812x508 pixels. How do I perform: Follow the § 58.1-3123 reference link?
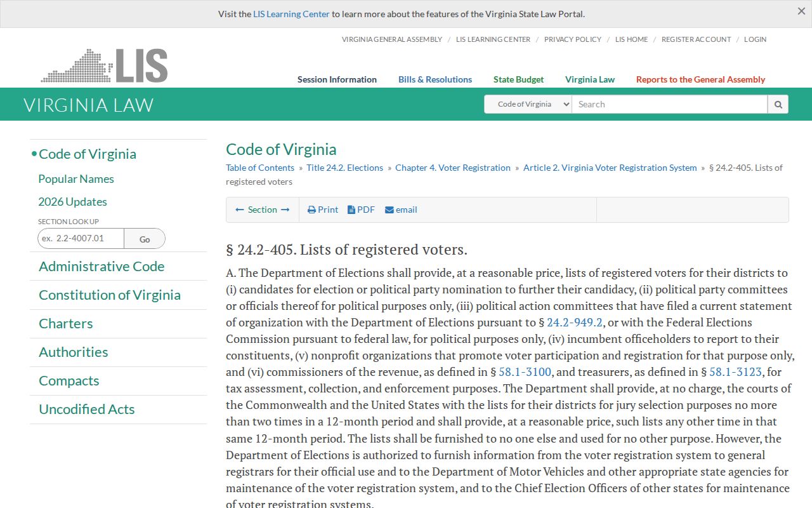[x=735, y=372]
